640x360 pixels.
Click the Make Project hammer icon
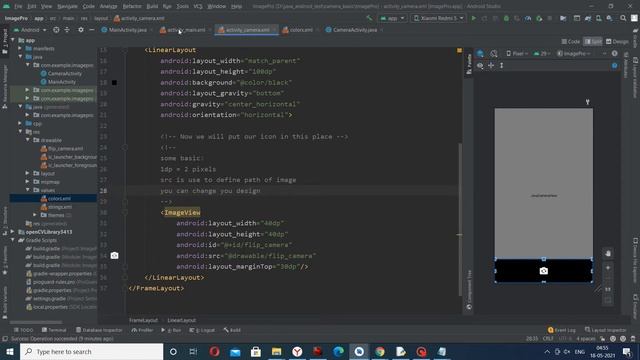point(369,18)
